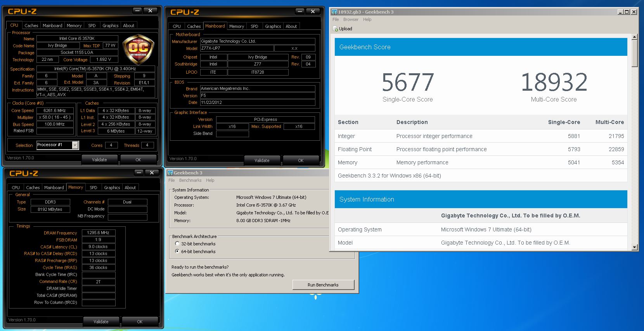This screenshot has width=644, height=331.
Task: Open File menu in Geekbench 3 window
Action: pos(171,180)
